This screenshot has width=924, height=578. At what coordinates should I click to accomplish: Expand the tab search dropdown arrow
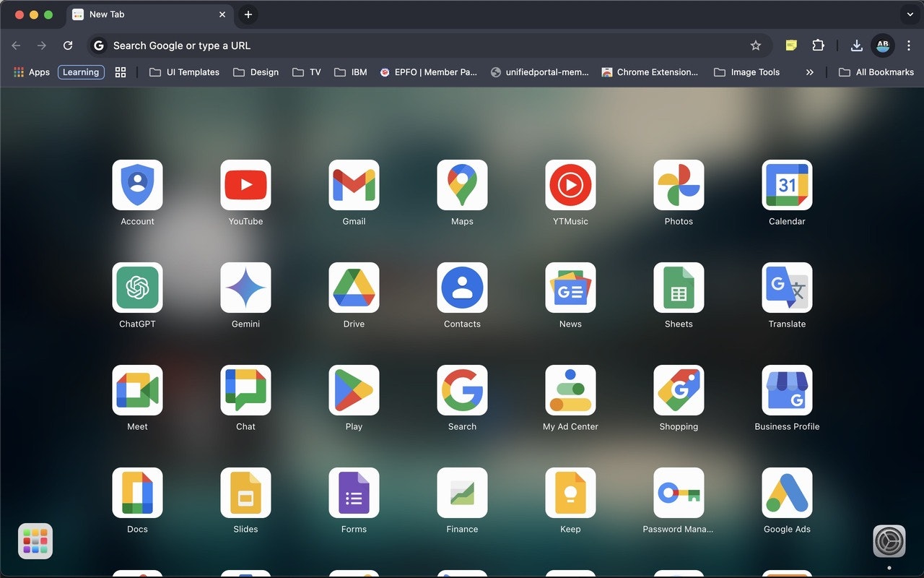910,14
